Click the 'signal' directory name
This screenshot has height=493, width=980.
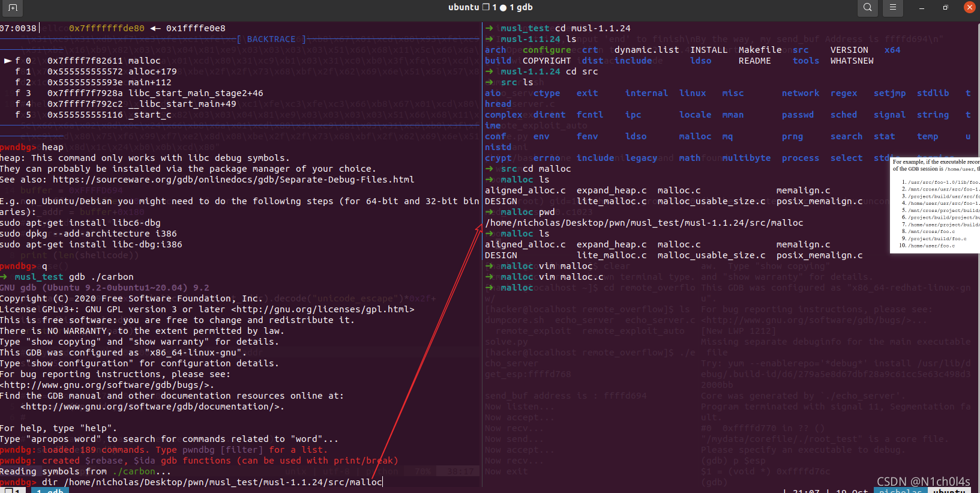[889, 115]
